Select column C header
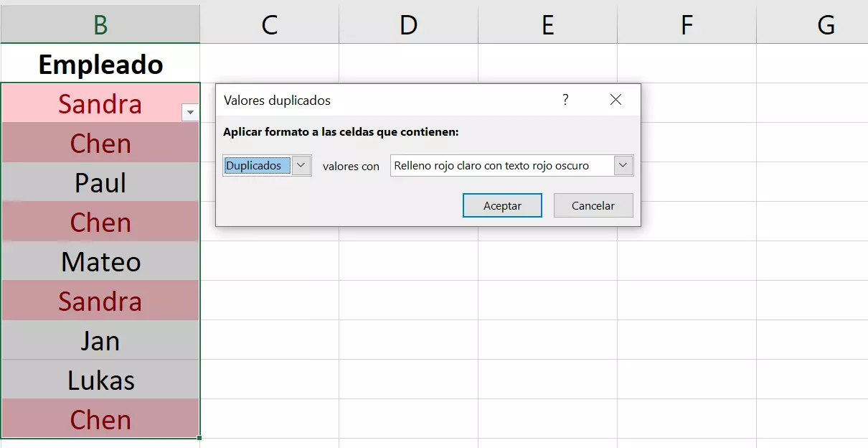 point(269,25)
